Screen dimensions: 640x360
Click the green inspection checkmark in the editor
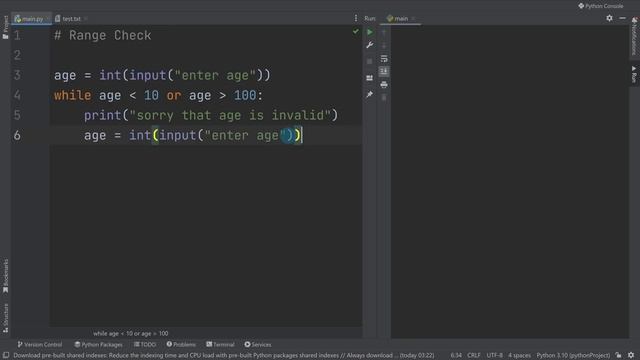356,31
